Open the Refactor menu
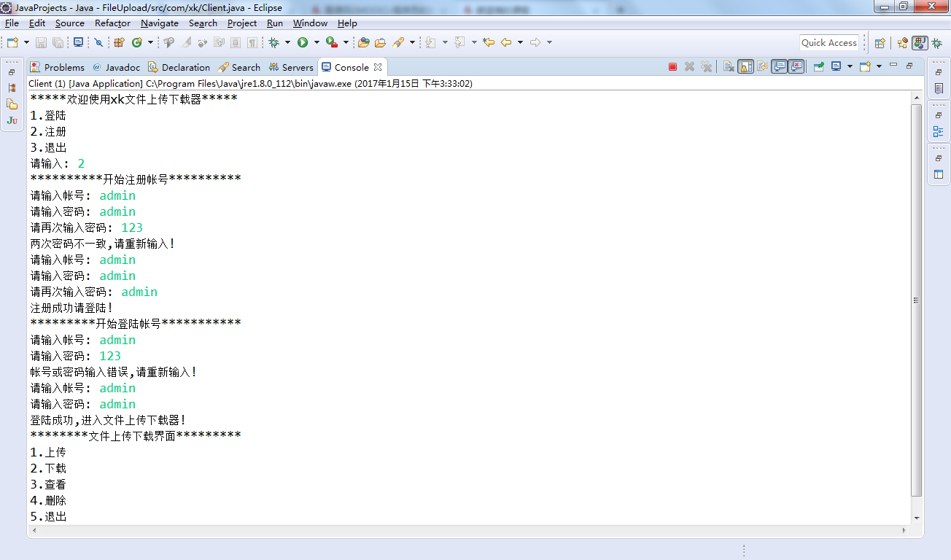The width and height of the screenshot is (951, 560). pyautogui.click(x=112, y=23)
